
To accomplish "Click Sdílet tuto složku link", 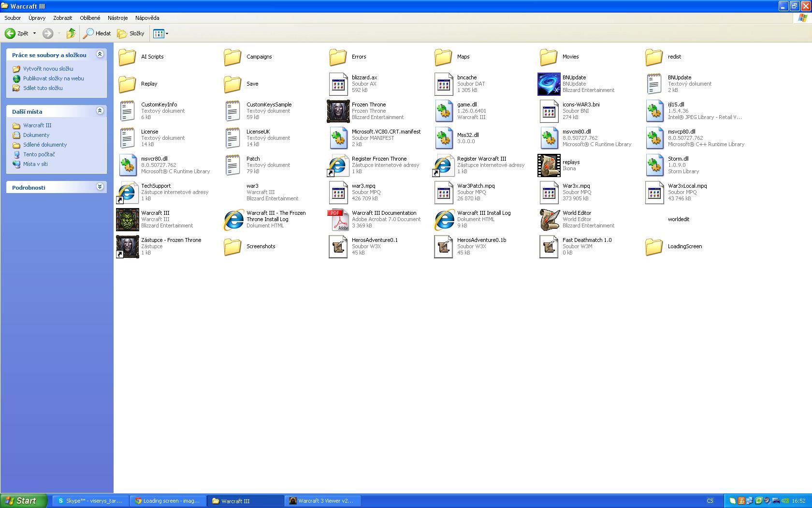I will 43,88.
